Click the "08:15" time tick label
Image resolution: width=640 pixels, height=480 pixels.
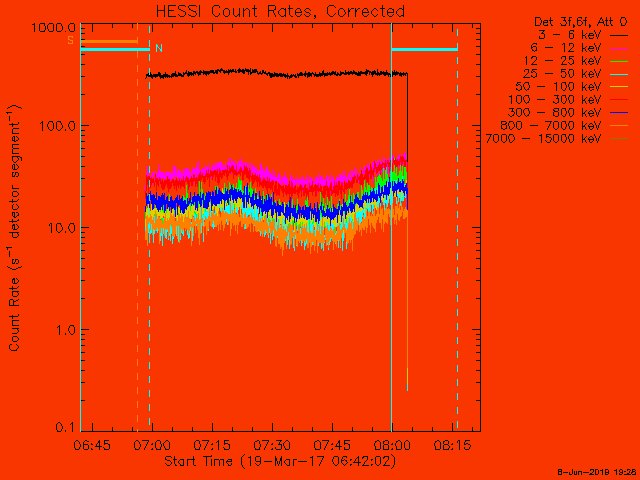click(453, 445)
